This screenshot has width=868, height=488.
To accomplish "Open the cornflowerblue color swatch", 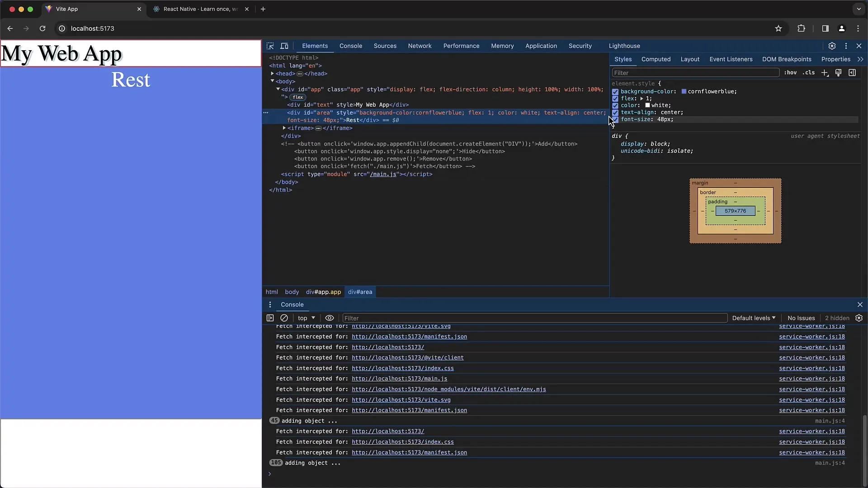I will pos(684,92).
